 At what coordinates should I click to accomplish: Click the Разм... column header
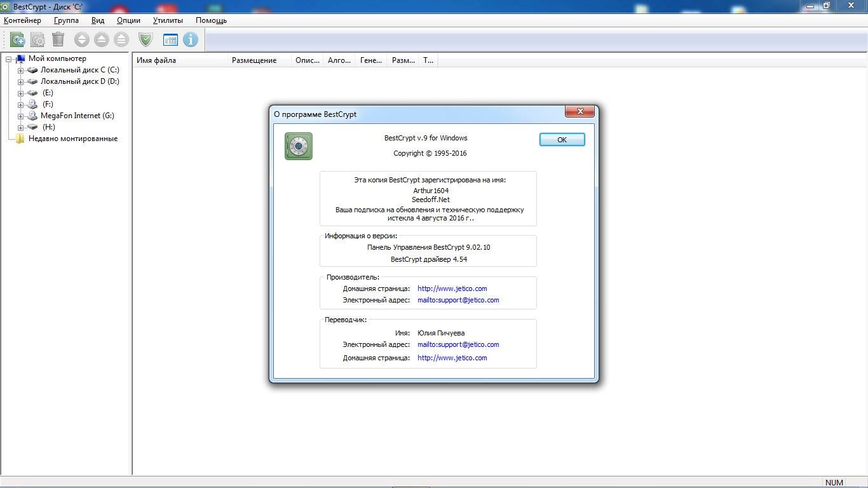[403, 60]
